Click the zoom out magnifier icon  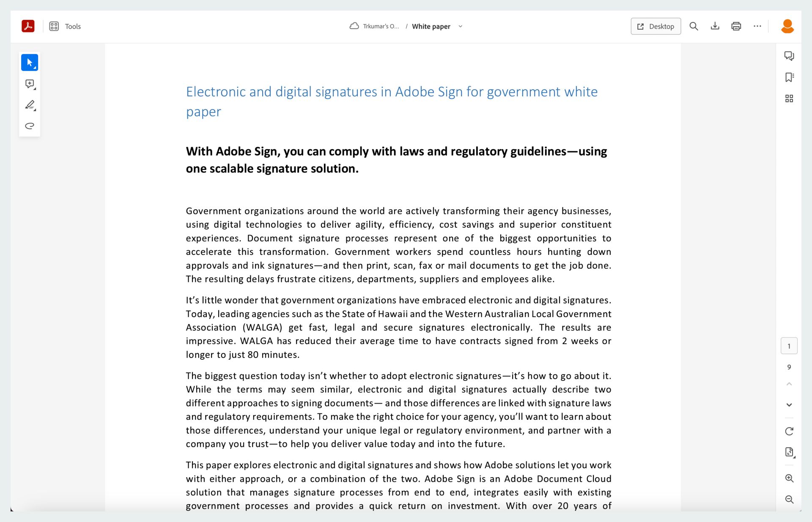(x=790, y=499)
